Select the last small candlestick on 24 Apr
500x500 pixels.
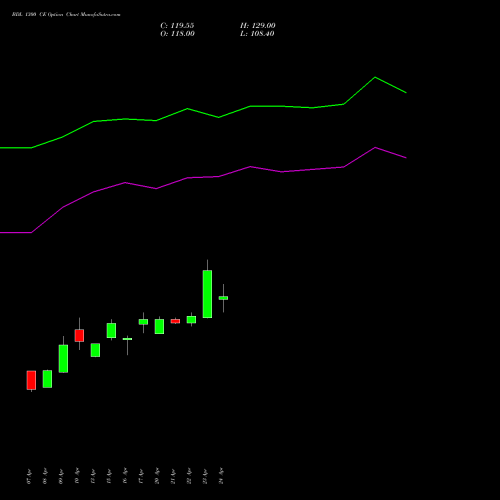pyautogui.click(x=223, y=298)
